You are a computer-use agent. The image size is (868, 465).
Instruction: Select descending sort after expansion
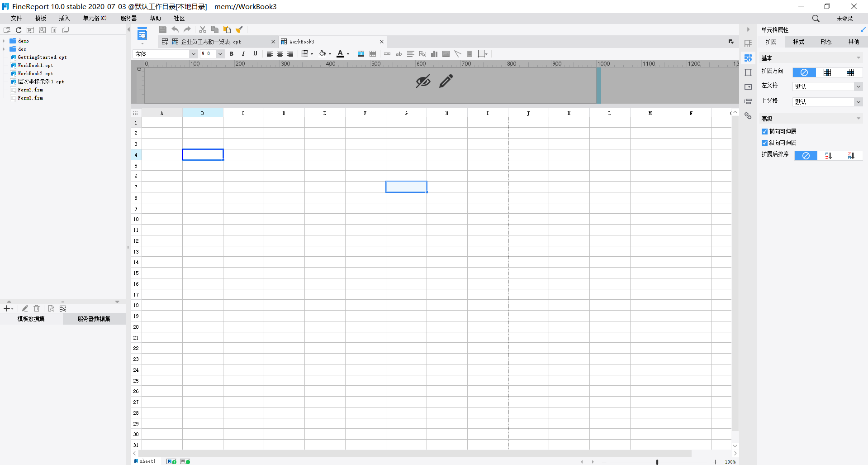pos(851,156)
